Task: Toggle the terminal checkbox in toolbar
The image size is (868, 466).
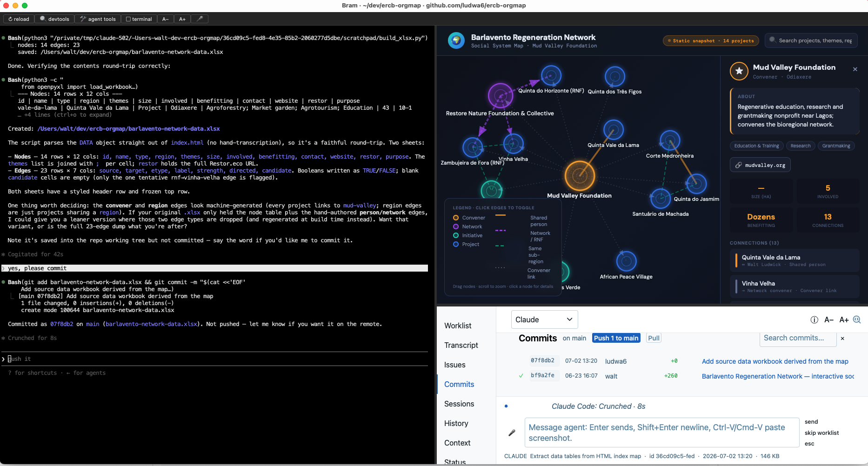Action: click(x=139, y=19)
